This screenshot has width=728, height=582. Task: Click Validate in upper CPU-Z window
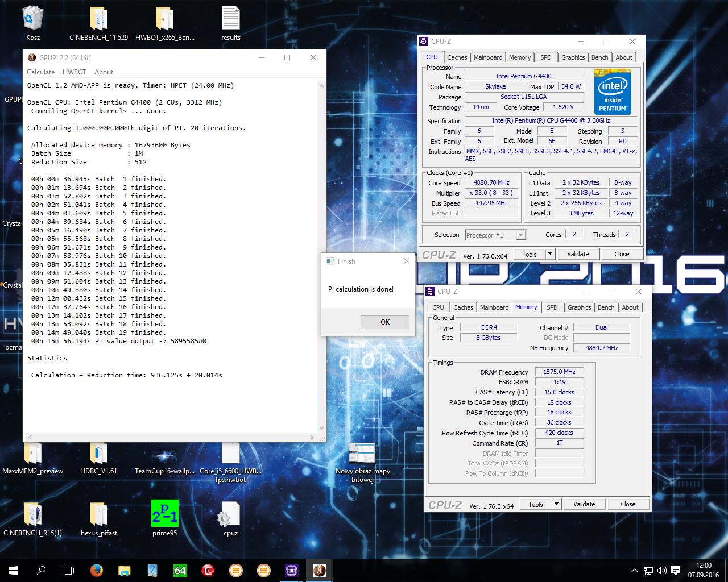(578, 254)
